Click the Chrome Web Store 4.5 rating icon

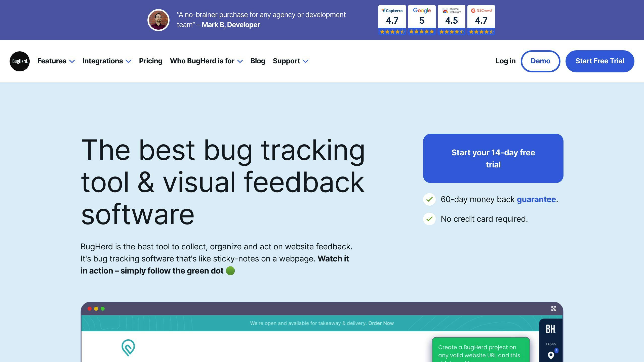click(x=452, y=20)
